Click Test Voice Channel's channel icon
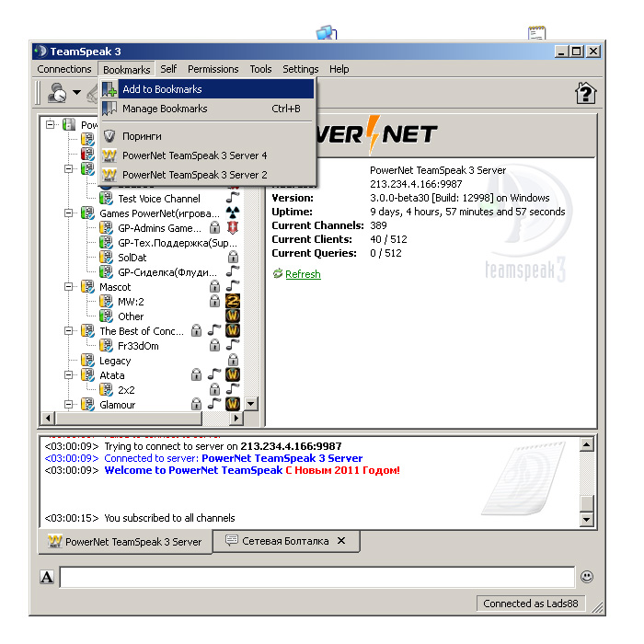The width and height of the screenshot is (644, 644). coord(106,199)
